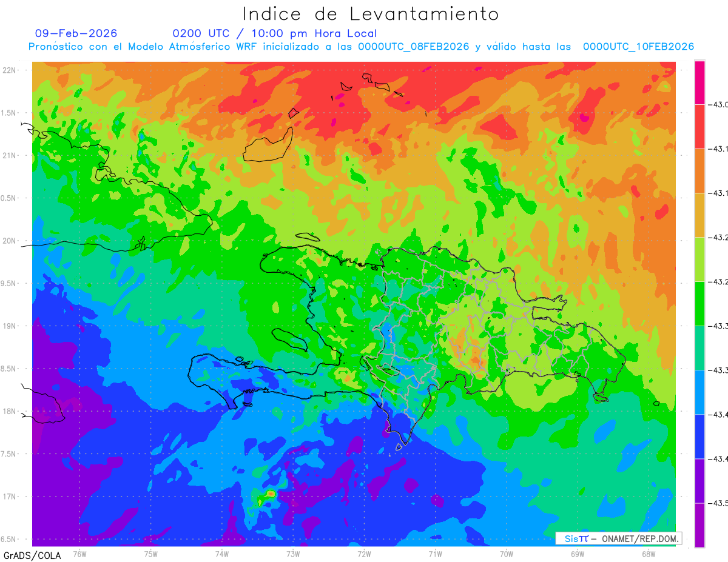Click the yellow-green legend segment

(699, 259)
